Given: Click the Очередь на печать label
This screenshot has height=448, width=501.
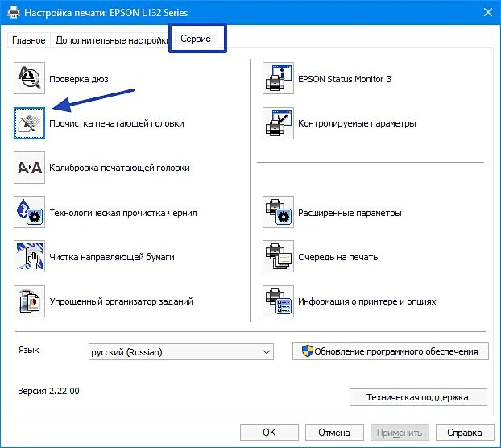Looking at the screenshot, I should 338,257.
